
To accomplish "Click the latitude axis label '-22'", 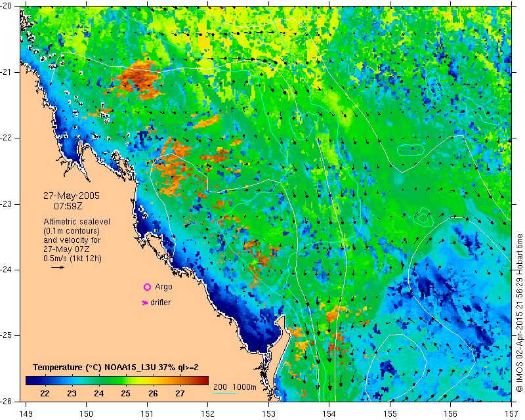I will pos(6,138).
